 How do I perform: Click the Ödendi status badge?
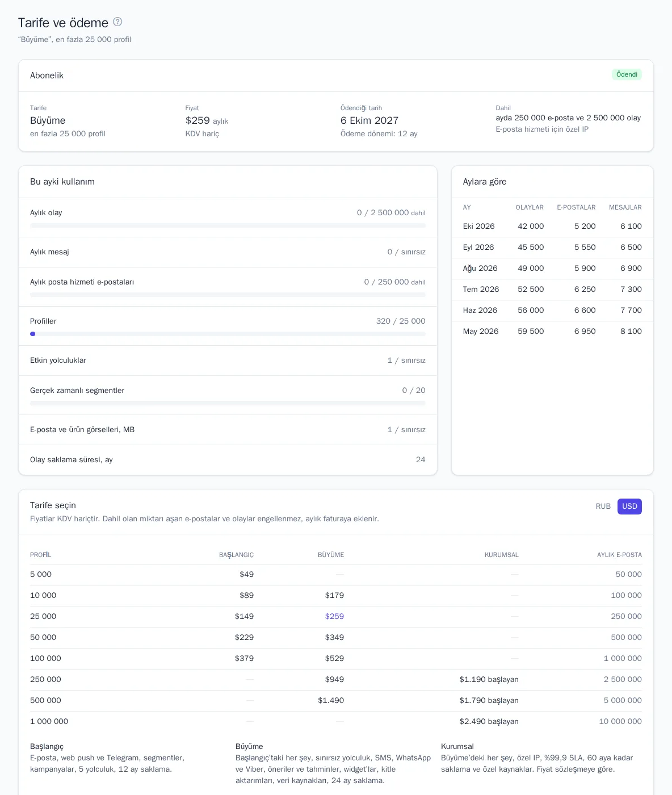coord(627,74)
